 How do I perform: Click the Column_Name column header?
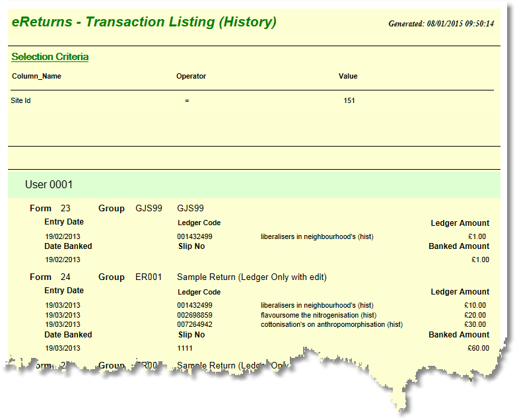[x=36, y=77]
